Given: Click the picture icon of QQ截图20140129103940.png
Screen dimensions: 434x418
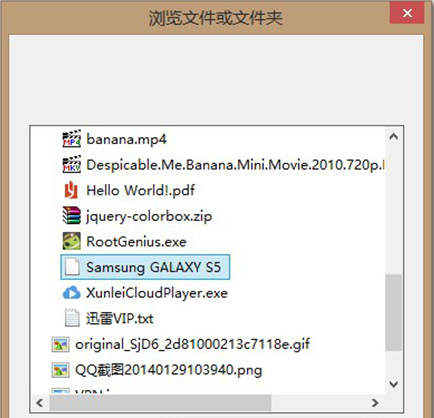Looking at the screenshot, I should point(60,370).
